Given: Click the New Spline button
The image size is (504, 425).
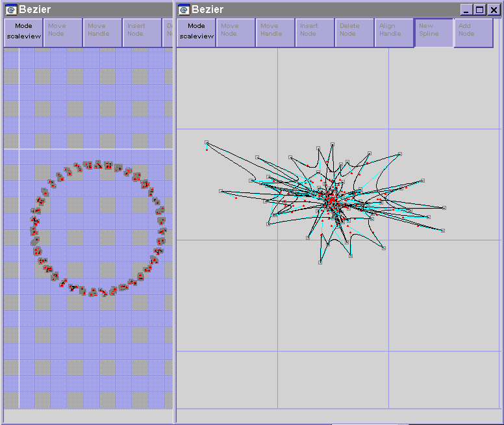Looking at the screenshot, I should coord(434,32).
